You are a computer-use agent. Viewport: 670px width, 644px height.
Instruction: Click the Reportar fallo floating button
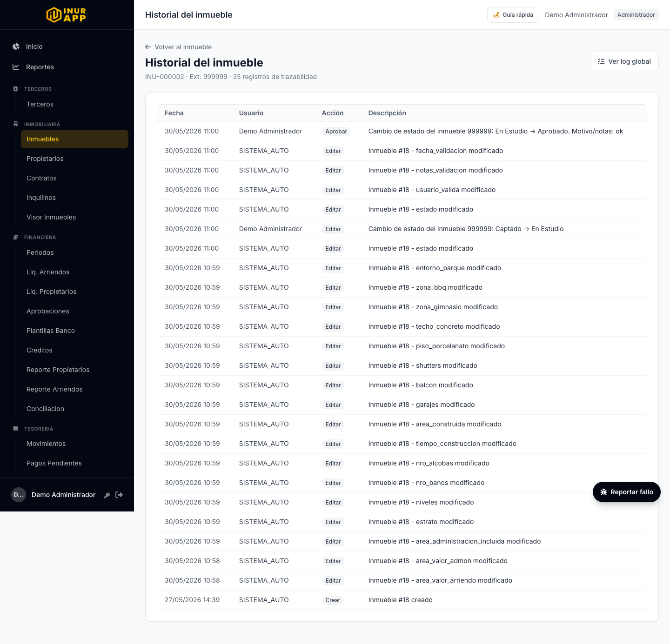pos(627,492)
